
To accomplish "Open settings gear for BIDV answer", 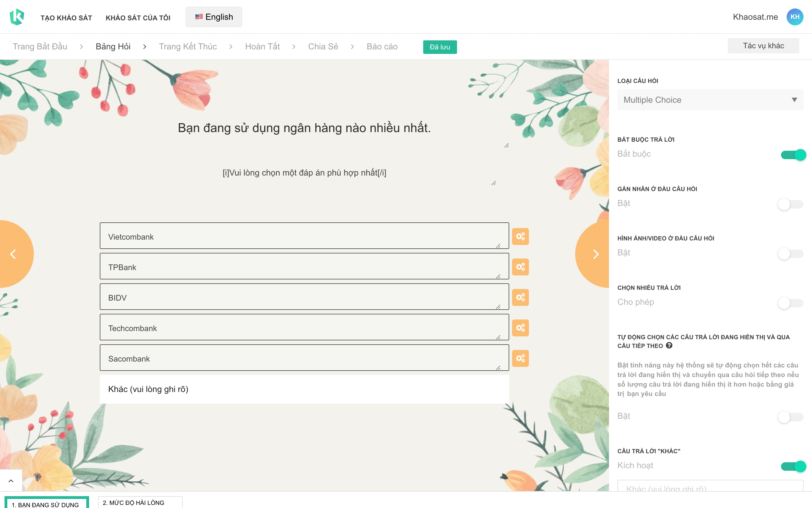I will (520, 297).
